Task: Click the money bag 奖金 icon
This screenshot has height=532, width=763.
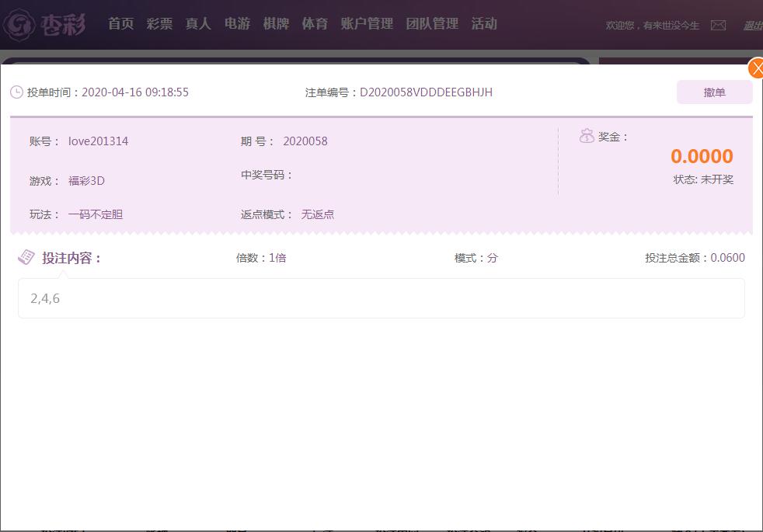Action: point(587,136)
